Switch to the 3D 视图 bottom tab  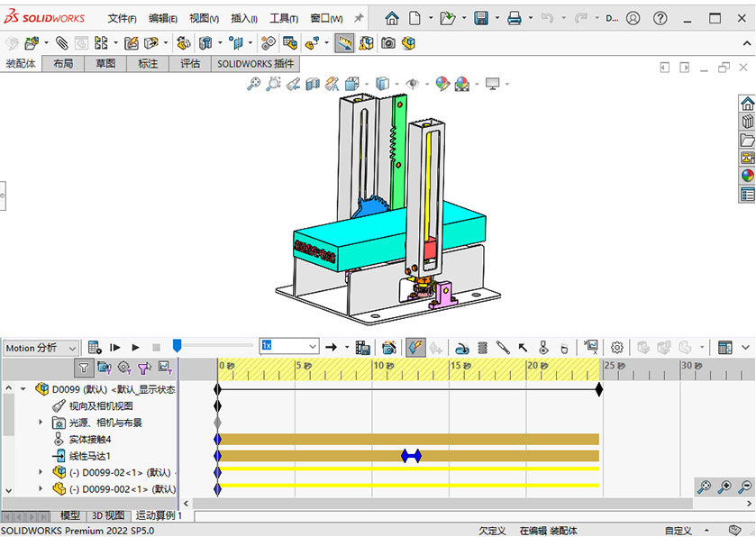point(108,515)
